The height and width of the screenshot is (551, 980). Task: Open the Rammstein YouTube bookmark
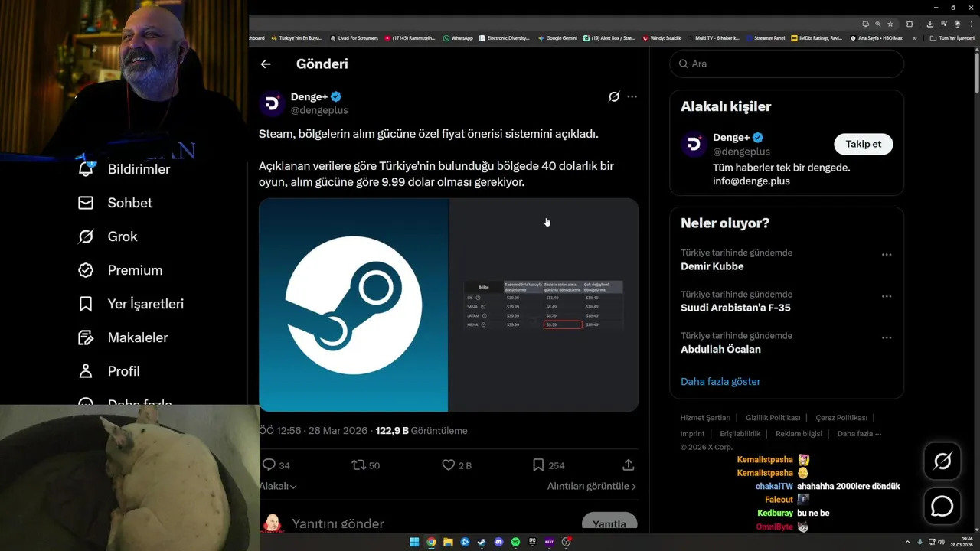pos(411,37)
